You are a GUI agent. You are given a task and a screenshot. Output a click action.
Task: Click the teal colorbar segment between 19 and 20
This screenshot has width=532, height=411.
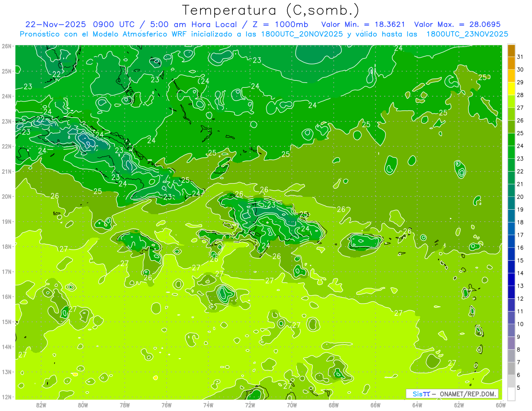[x=511, y=203]
